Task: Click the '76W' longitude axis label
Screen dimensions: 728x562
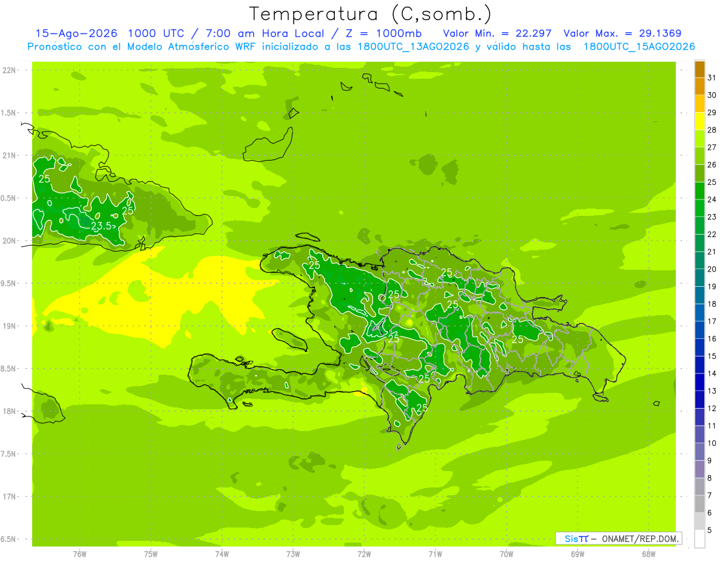Action: pyautogui.click(x=79, y=555)
